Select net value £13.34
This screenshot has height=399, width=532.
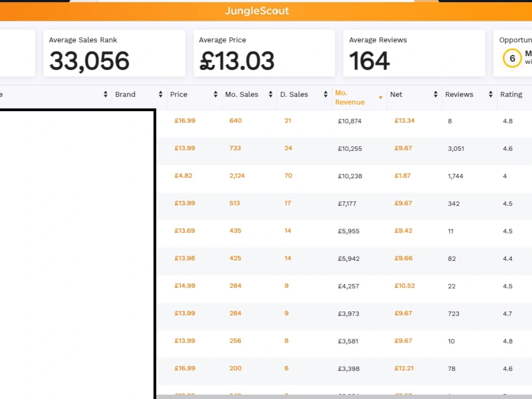(404, 120)
